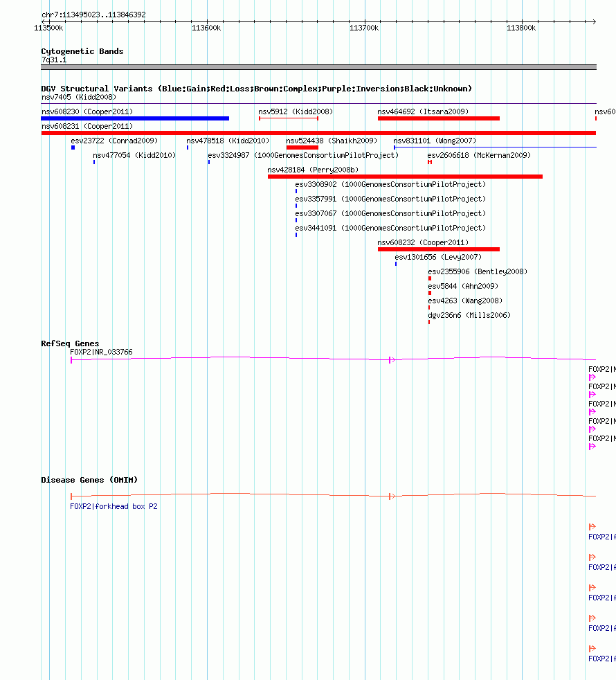Click the 113700k ruler tick label
This screenshot has height=680, width=616.
point(364,28)
